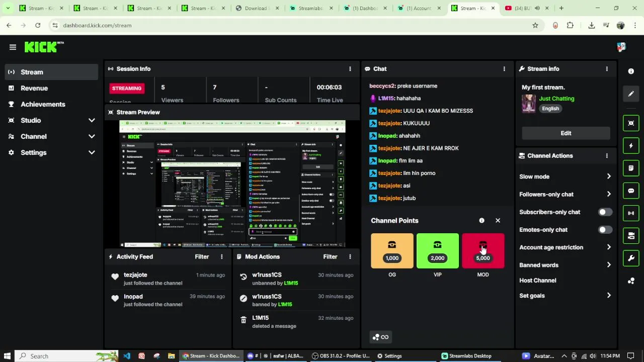
Task: Open the profile avatar in the dashboard header
Action: tap(621, 47)
